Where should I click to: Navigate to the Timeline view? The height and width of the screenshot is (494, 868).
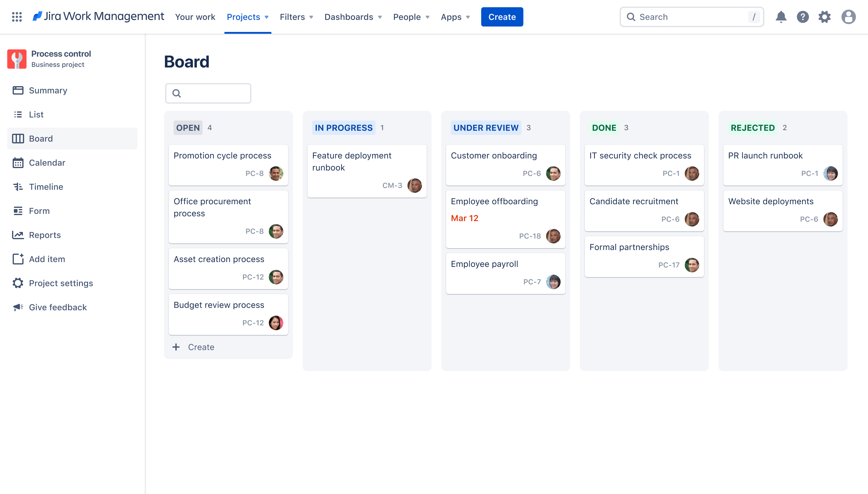[46, 186]
